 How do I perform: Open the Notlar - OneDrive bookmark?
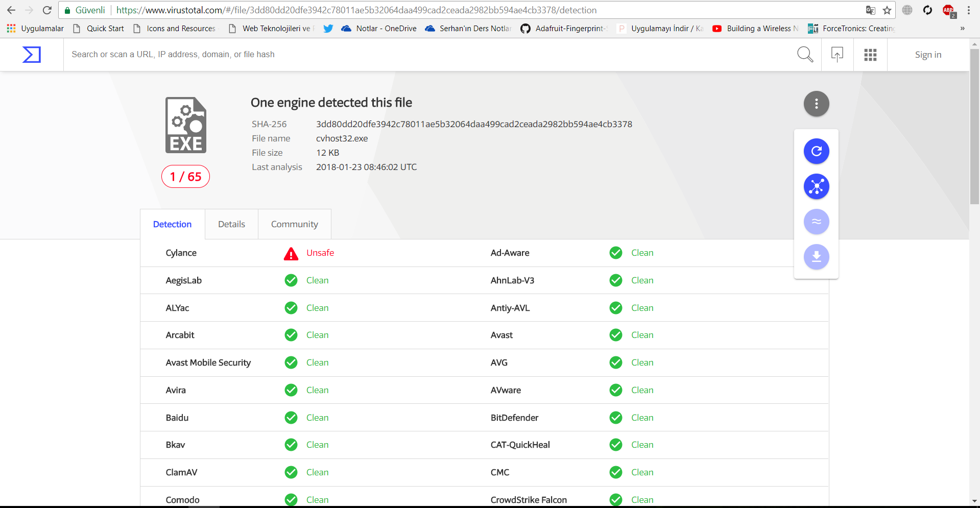379,29
